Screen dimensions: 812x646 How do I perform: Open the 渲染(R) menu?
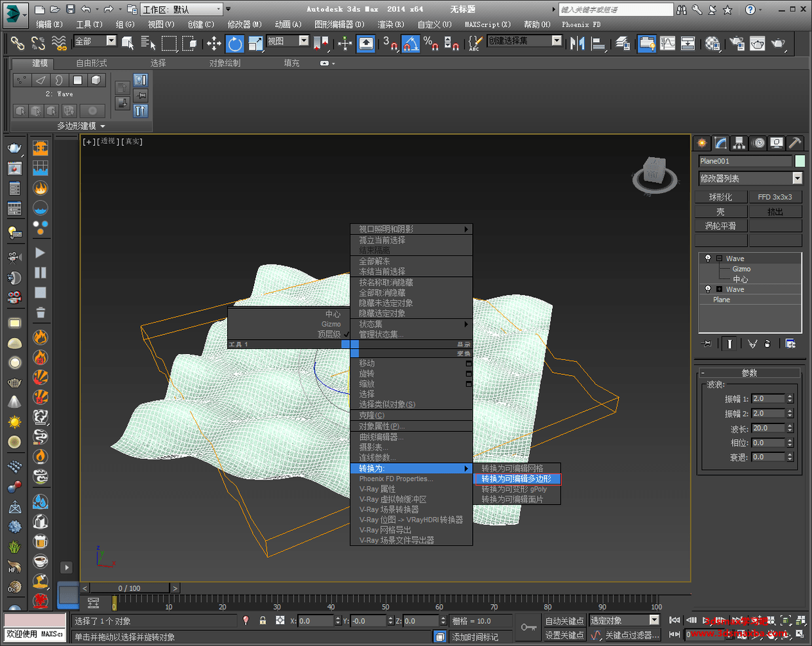391,24
